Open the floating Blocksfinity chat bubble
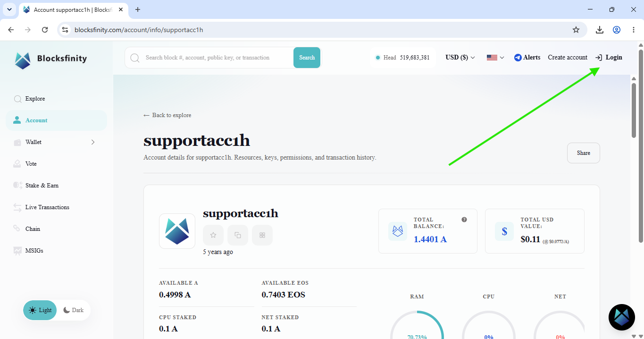Screen dimensions: 644x339 point(621,317)
